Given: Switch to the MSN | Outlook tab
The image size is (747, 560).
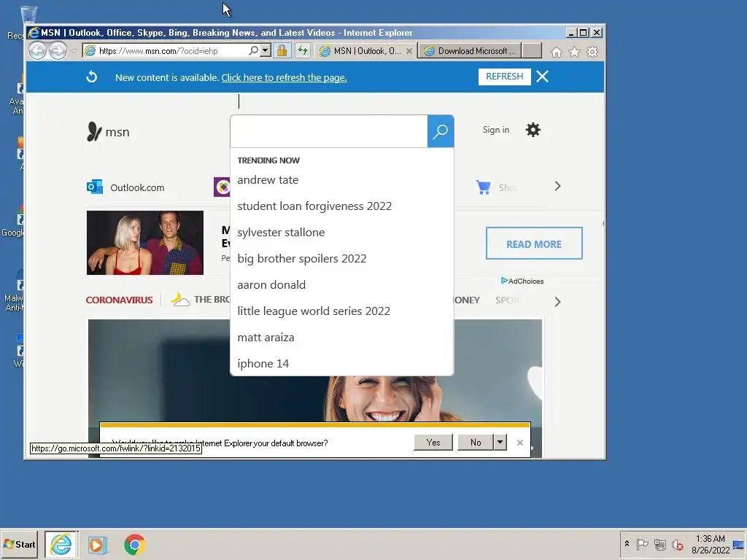Looking at the screenshot, I should coord(360,51).
